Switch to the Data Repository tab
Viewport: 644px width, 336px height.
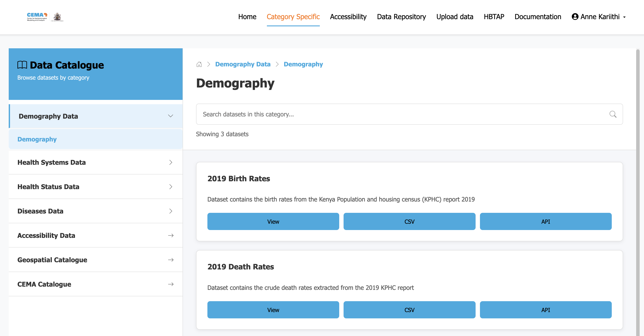coord(401,17)
